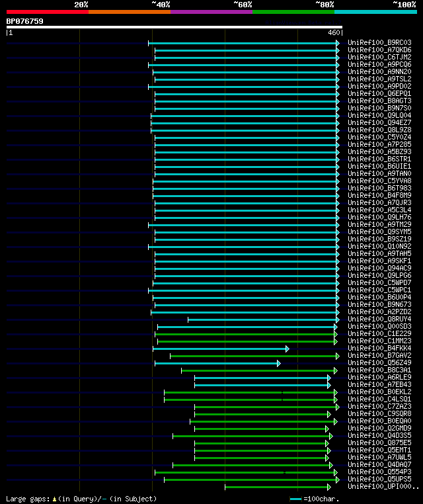Select the UniRef100_B8AGT3 label
This screenshot has width=423, height=504.
click(379, 101)
